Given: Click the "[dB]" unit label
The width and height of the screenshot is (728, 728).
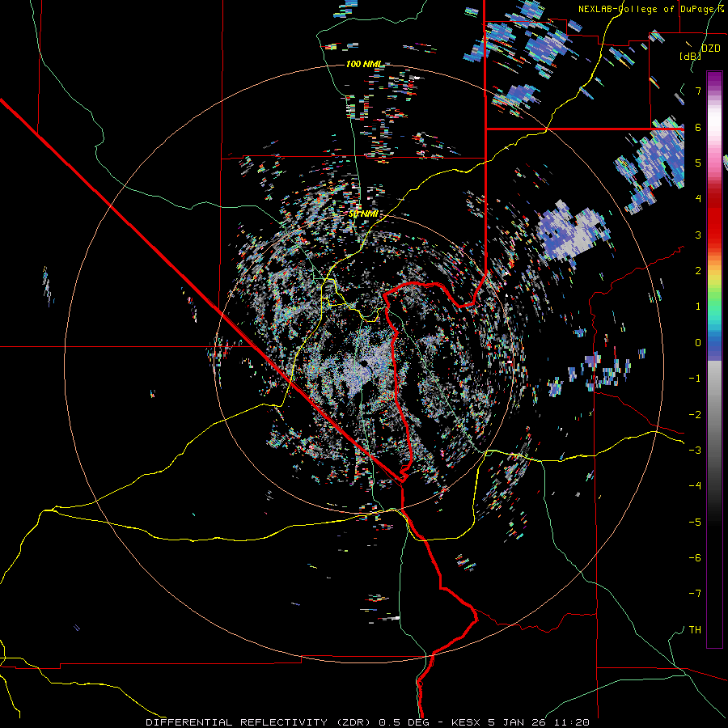Looking at the screenshot, I should click(x=691, y=56).
